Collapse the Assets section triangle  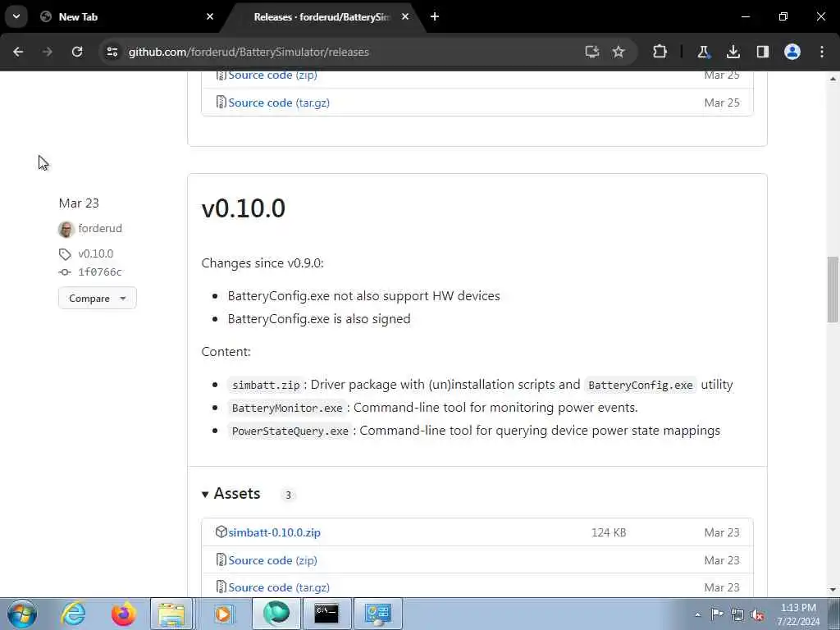tap(205, 495)
